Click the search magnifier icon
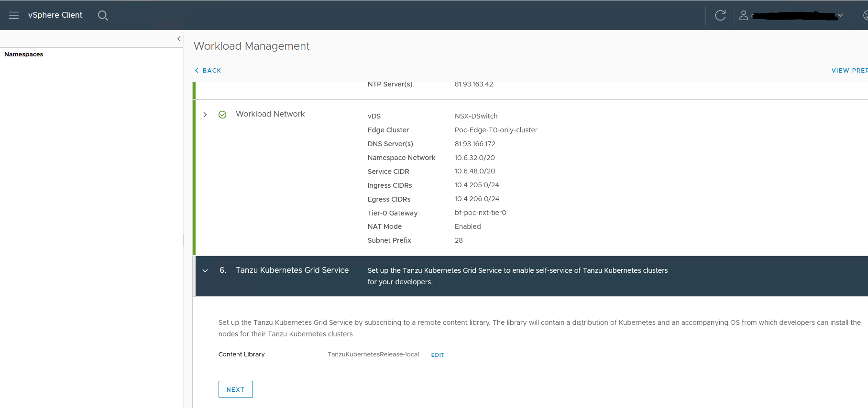 103,15
